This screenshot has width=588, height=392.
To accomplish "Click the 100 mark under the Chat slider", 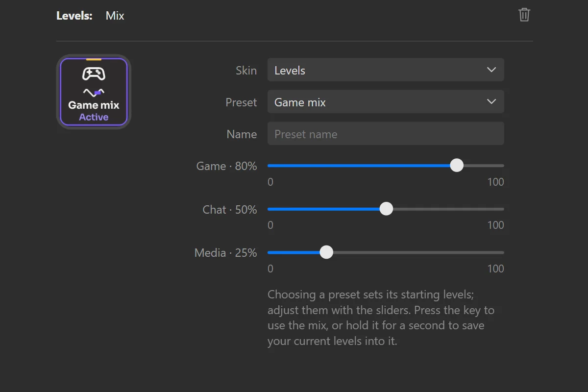I will 495,225.
